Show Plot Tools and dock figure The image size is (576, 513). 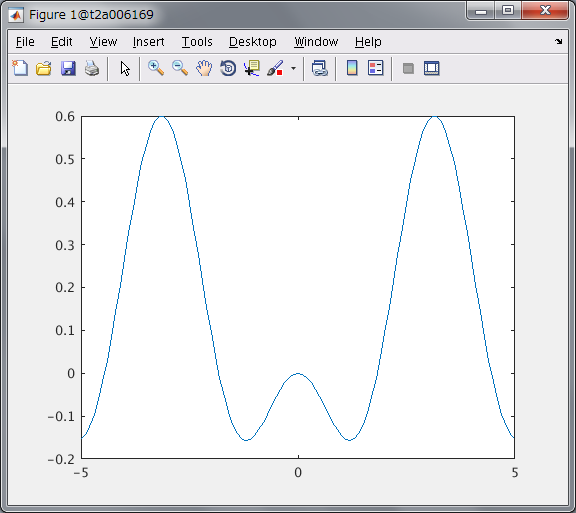pos(432,68)
